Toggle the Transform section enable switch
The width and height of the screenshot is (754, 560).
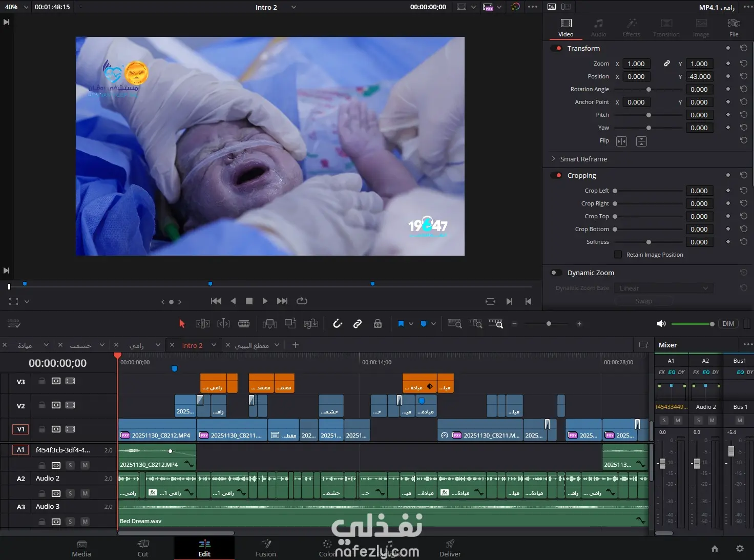pos(557,48)
